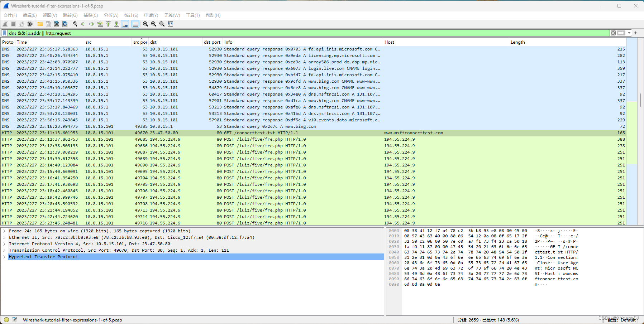The height and width of the screenshot is (324, 644).
Task: Toggle packet list coloring rules
Action: (x=135, y=24)
